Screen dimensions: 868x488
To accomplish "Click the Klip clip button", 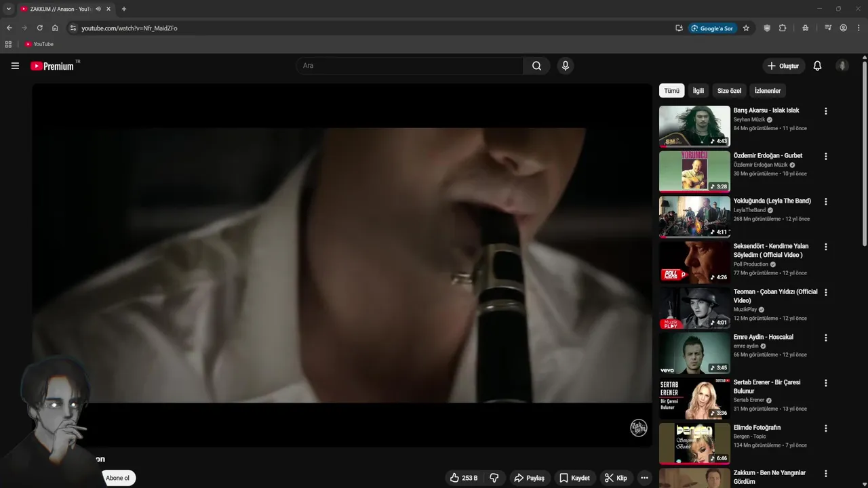I will coord(616,478).
